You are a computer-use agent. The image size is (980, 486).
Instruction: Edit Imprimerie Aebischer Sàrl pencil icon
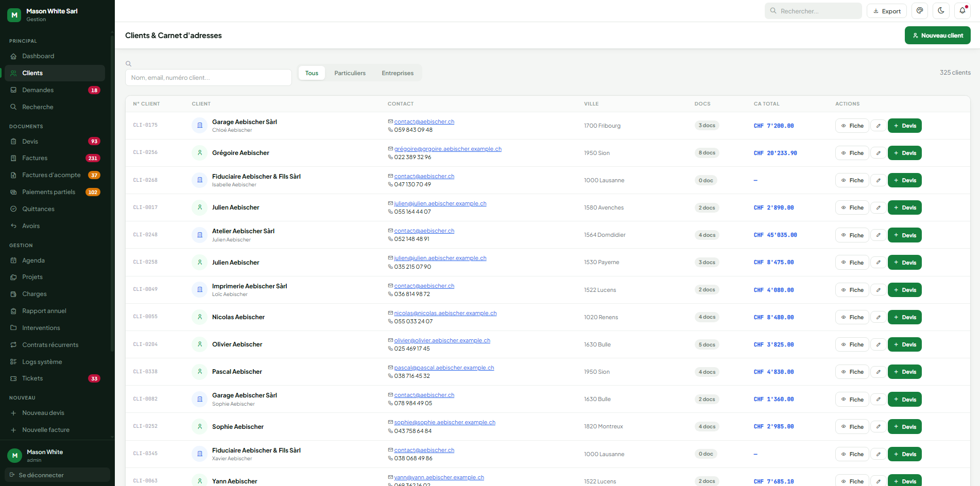(x=879, y=290)
